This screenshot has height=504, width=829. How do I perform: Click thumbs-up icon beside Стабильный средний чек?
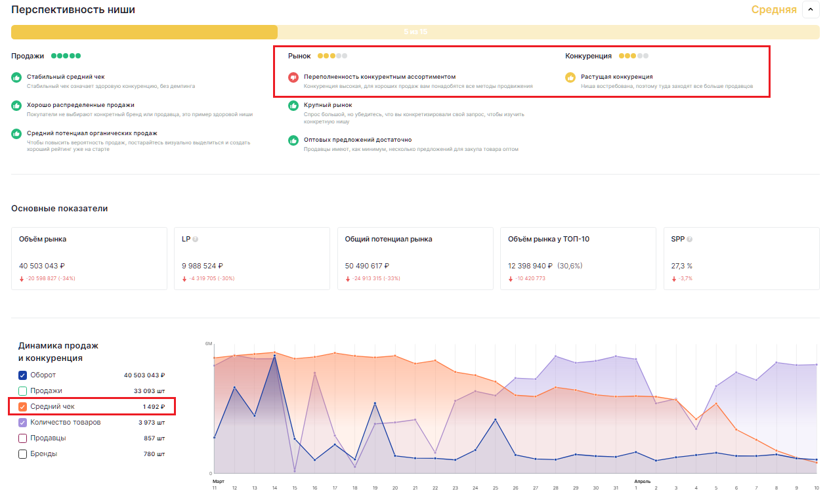point(17,77)
